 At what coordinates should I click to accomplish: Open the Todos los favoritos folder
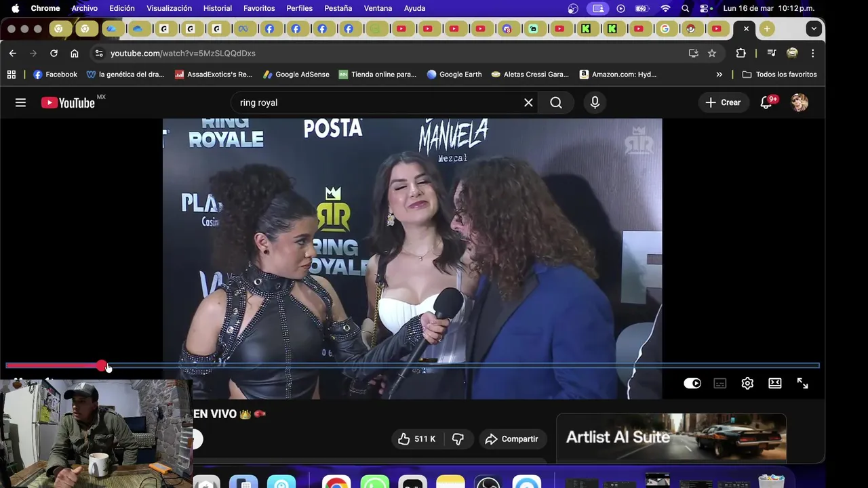tap(780, 75)
